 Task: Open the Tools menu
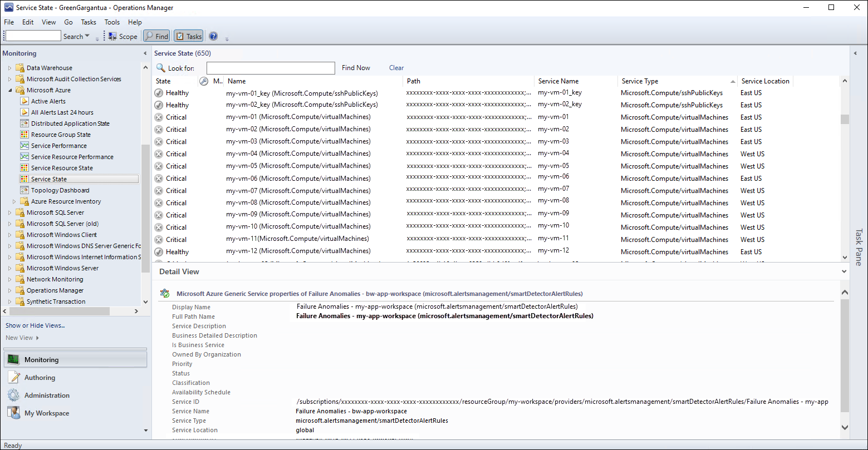pyautogui.click(x=112, y=22)
